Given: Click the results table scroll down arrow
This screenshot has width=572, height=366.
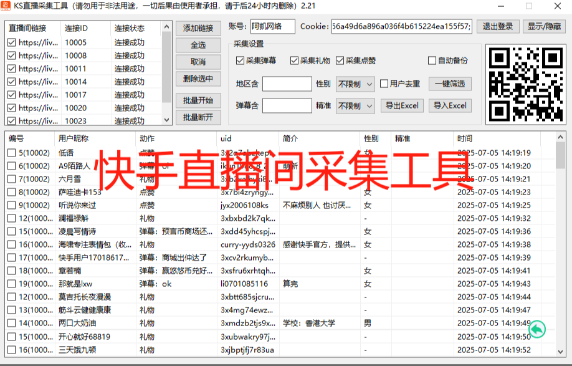Looking at the screenshot, I should click(x=561, y=352).
